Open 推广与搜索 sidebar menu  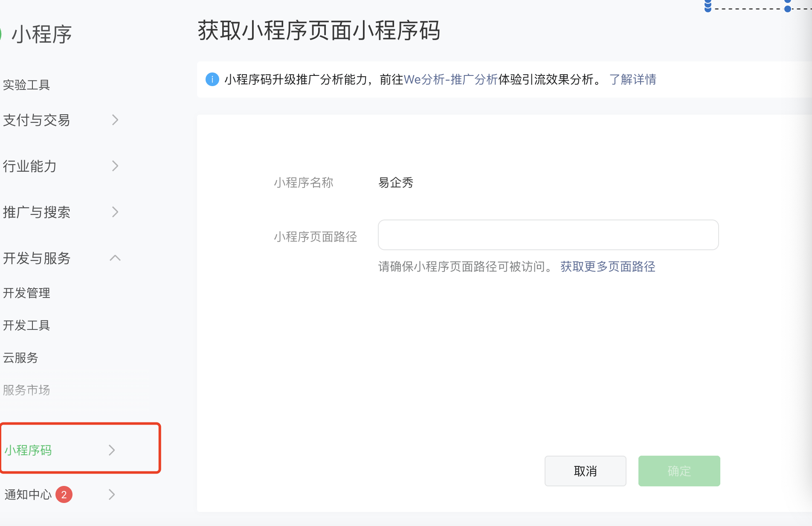coord(36,212)
